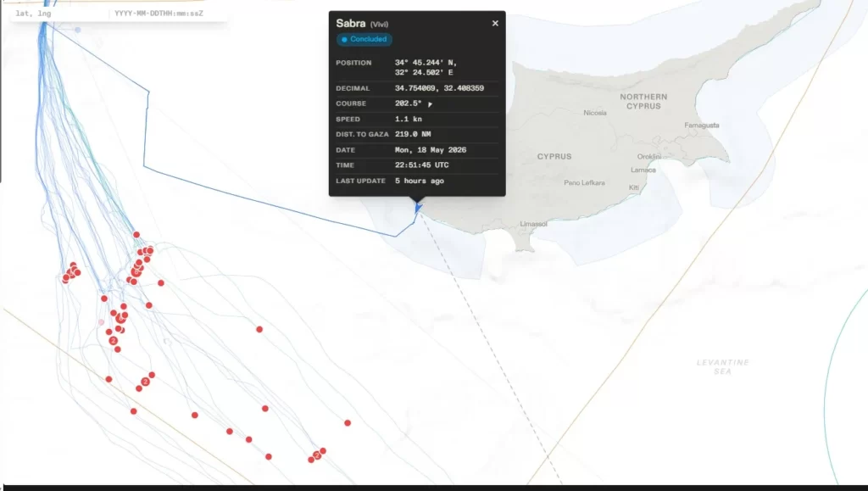Focus the YYYY-MM-DDTHH:mm:ssZ timestamp field
The width and height of the screenshot is (868, 491).
(167, 14)
